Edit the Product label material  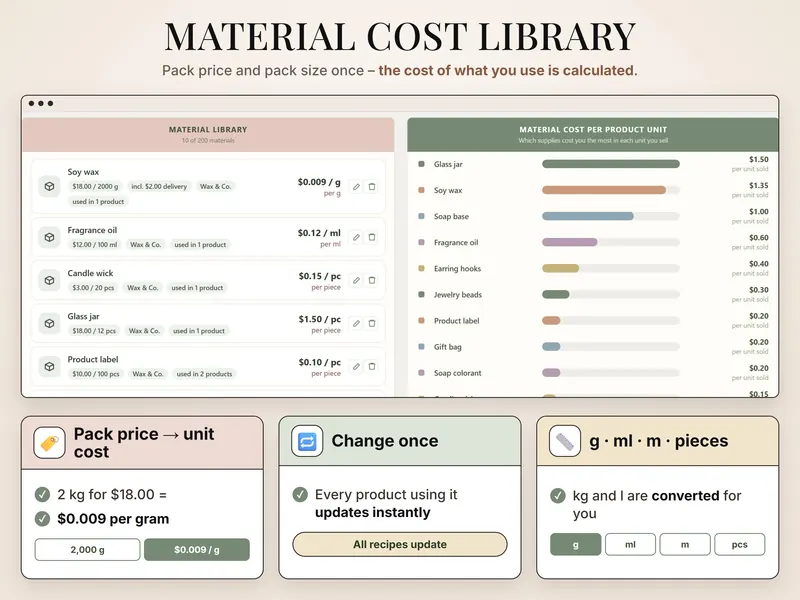tap(356, 366)
